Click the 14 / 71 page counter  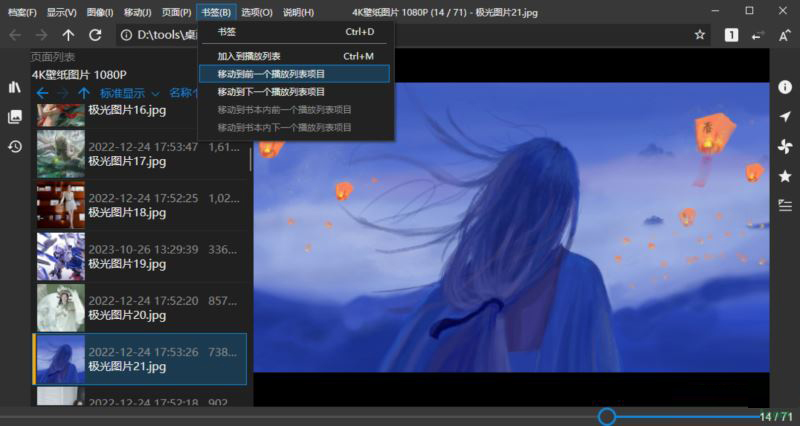776,416
